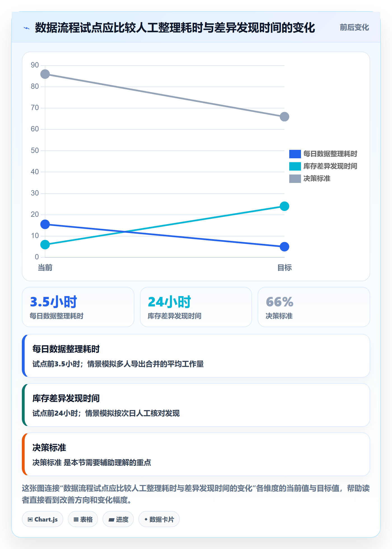Click the 表格 tag chip
This screenshot has height=549, width=392.
tap(83, 519)
